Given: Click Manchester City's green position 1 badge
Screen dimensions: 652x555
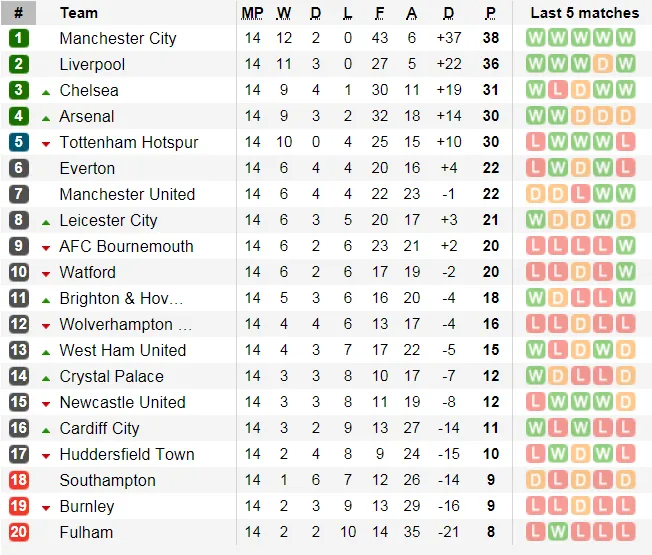Looking at the screenshot, I should 19,38.
